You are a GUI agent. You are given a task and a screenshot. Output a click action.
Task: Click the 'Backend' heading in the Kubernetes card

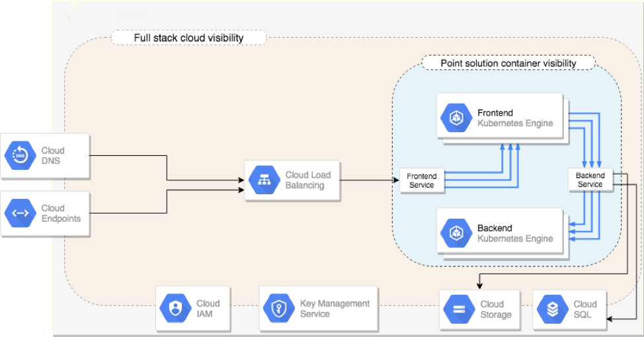click(495, 228)
